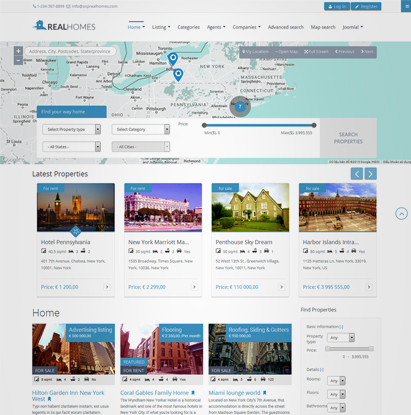Open Penthouse Sky Dream details arrow
The image size is (411, 415).
click(x=282, y=287)
